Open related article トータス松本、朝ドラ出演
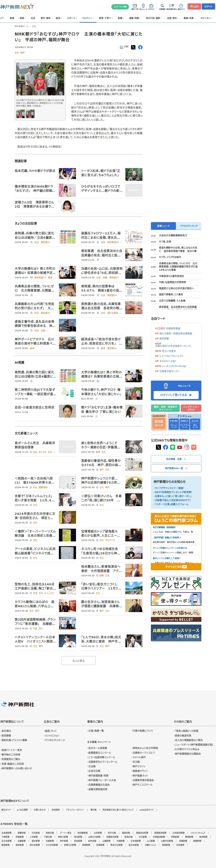This screenshot has width=216, height=868. click(101, 173)
